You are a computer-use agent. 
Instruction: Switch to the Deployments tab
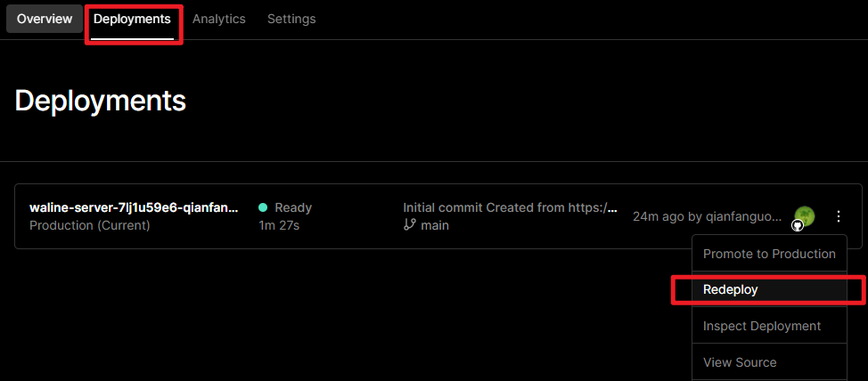coord(132,19)
